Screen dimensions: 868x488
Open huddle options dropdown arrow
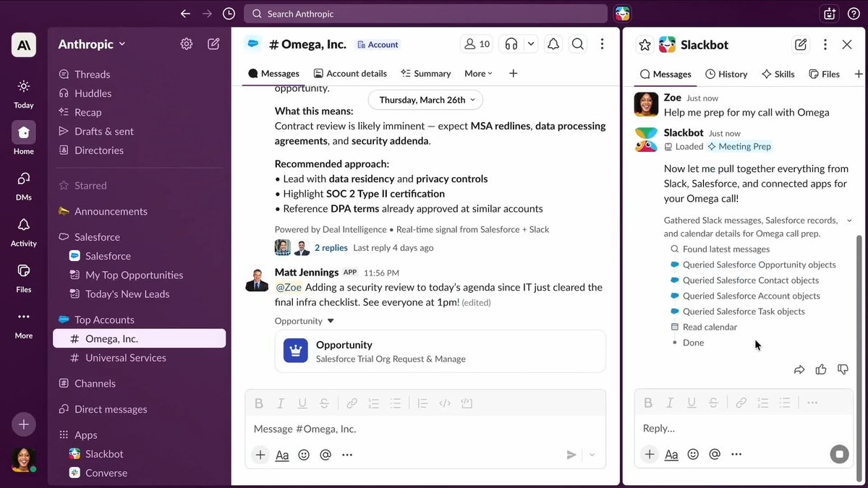531,44
